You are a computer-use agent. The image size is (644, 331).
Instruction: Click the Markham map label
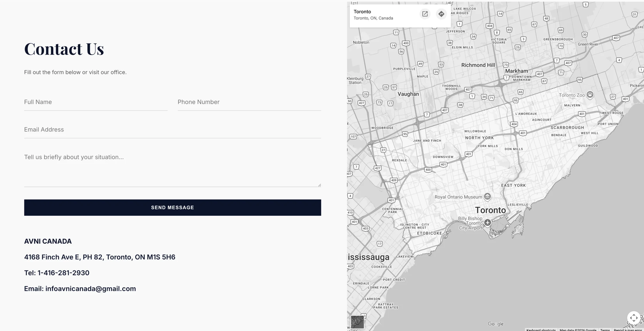pos(517,71)
